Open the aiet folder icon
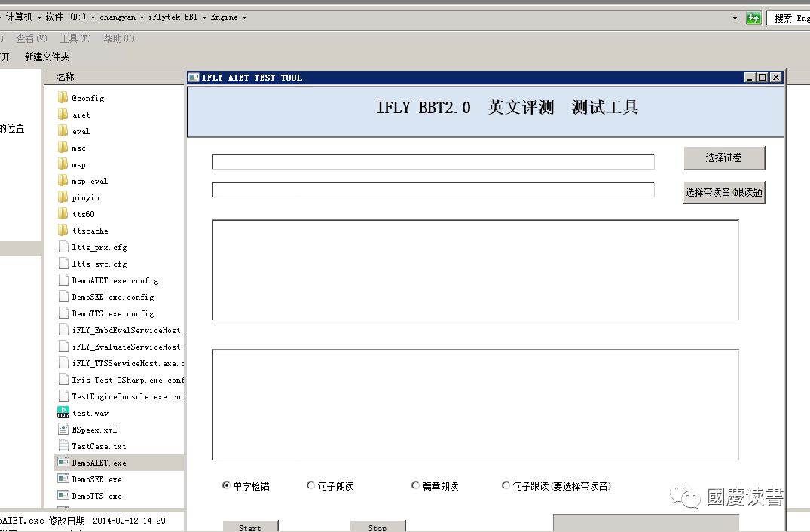Screen dimensions: 810x532 63,114
